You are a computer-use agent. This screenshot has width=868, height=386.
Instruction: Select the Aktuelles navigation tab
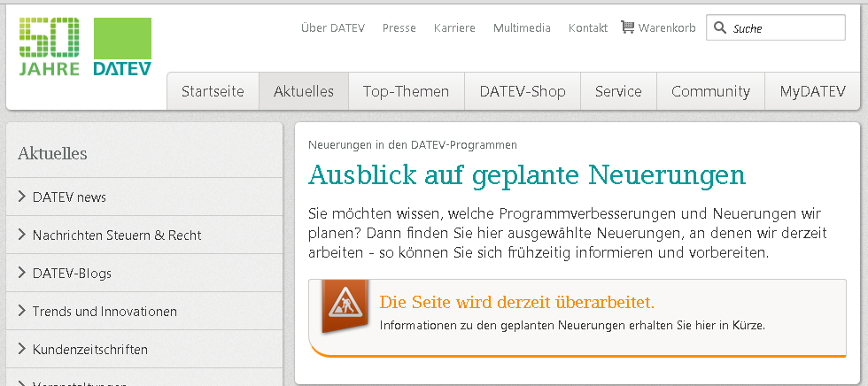[304, 91]
